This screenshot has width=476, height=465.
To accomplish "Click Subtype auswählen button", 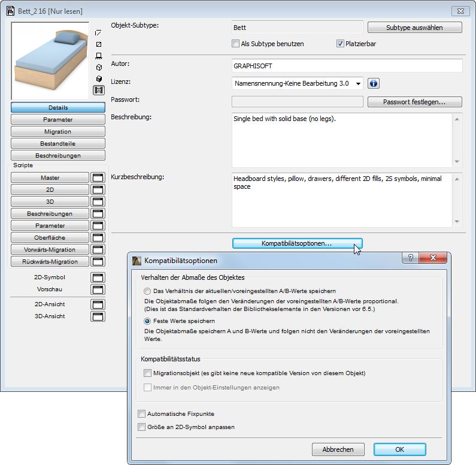I will [x=415, y=28].
